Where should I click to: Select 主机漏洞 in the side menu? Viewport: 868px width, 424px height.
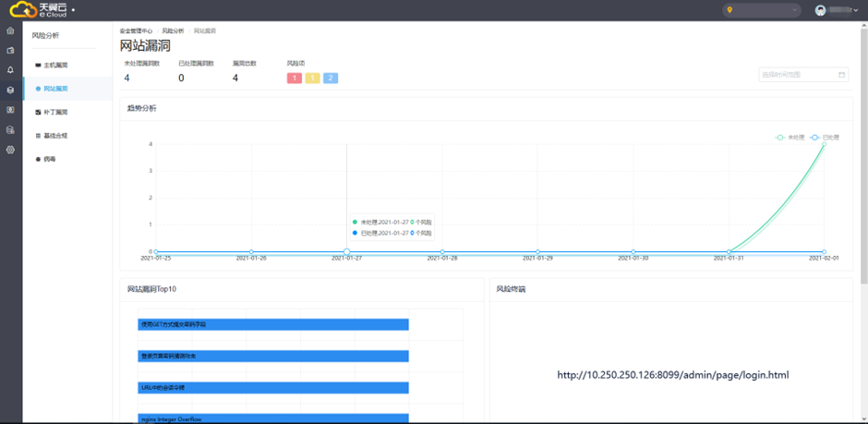click(x=55, y=66)
